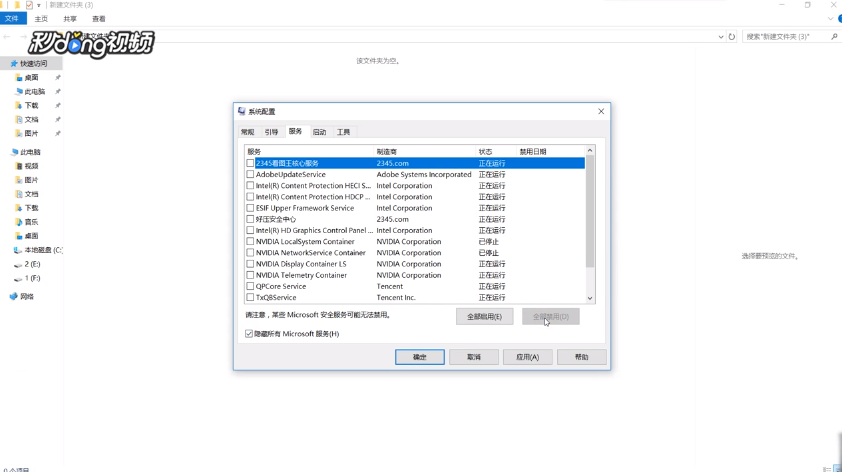Check the TxQBService checkbox
Screen dimensions: 842x472
pos(250,297)
